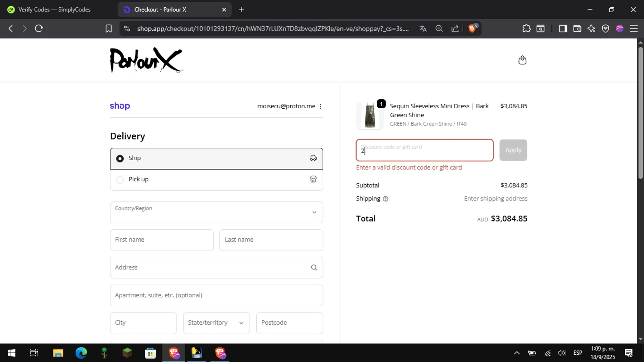Image resolution: width=644 pixels, height=362 pixels.
Task: Click the Parlour X logo
Action: (x=146, y=60)
